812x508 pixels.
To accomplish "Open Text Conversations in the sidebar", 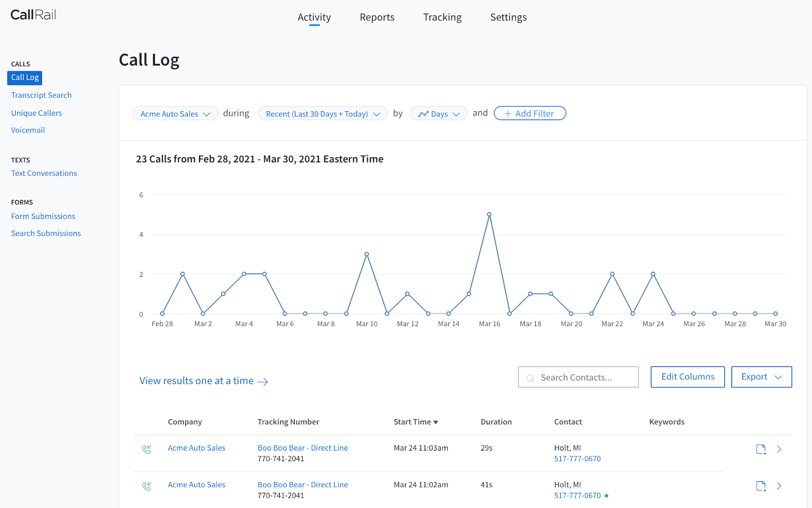I will [44, 173].
